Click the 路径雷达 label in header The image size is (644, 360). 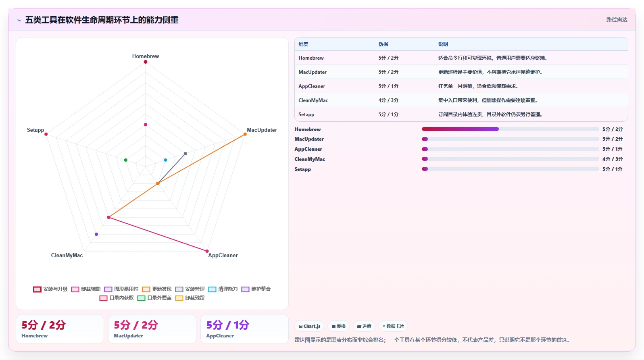click(x=617, y=19)
